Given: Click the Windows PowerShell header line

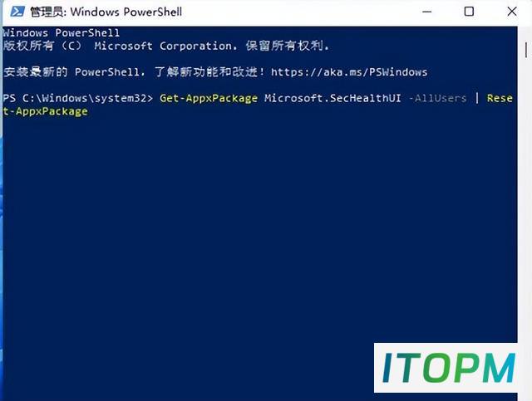Looking at the screenshot, I should [x=61, y=33].
